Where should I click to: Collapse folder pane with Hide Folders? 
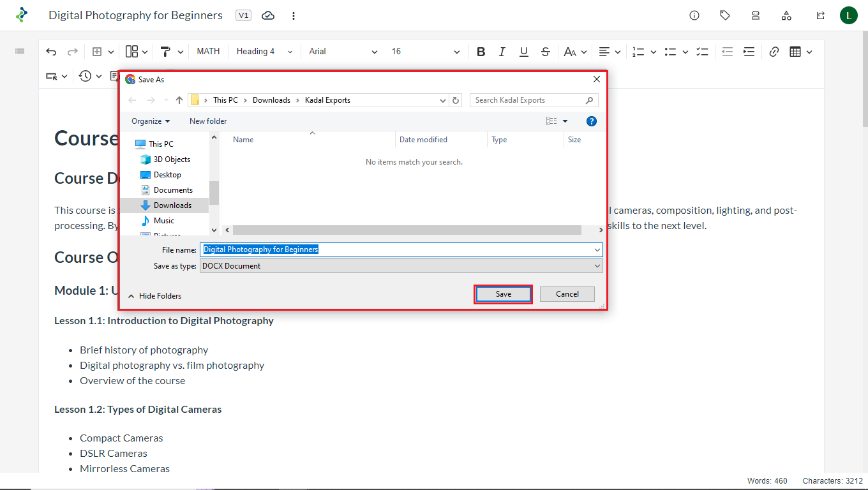tap(154, 296)
